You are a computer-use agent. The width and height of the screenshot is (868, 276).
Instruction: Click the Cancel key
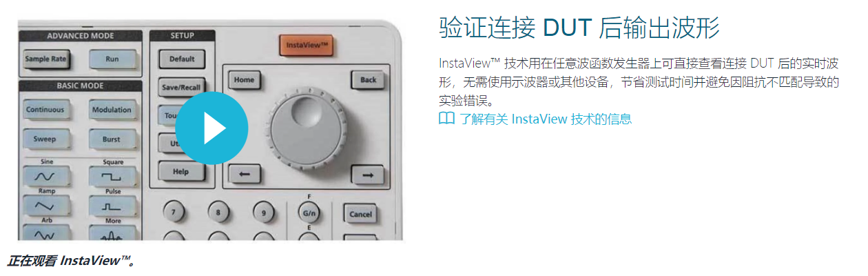click(361, 214)
